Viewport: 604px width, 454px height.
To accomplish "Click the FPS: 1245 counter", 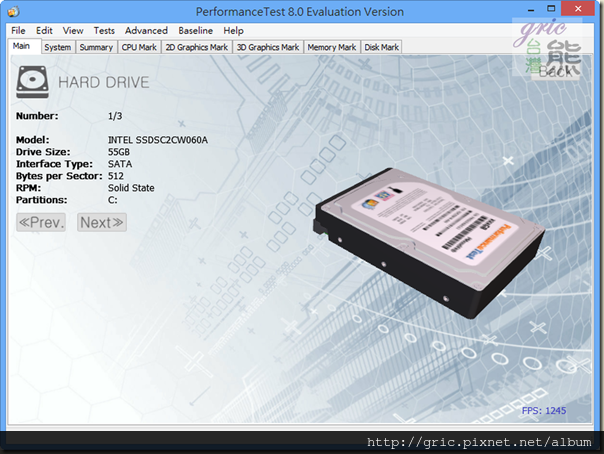I will click(544, 410).
